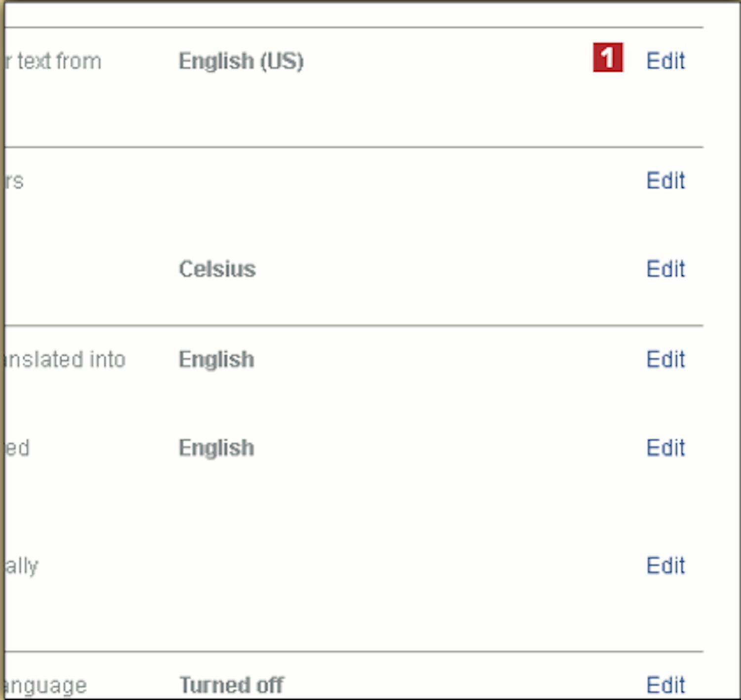This screenshot has height=700, width=741.
Task: Click the Celsius value text
Action: [x=217, y=269]
